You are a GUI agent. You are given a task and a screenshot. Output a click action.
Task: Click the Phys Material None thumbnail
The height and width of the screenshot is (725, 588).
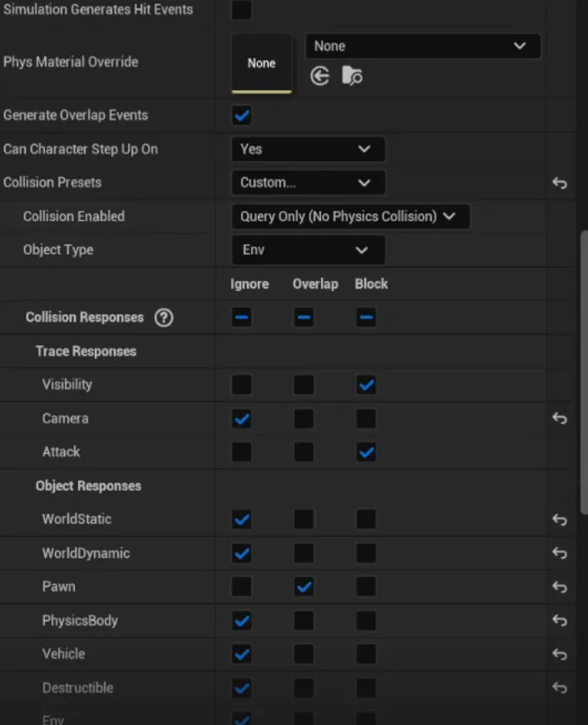tap(261, 63)
